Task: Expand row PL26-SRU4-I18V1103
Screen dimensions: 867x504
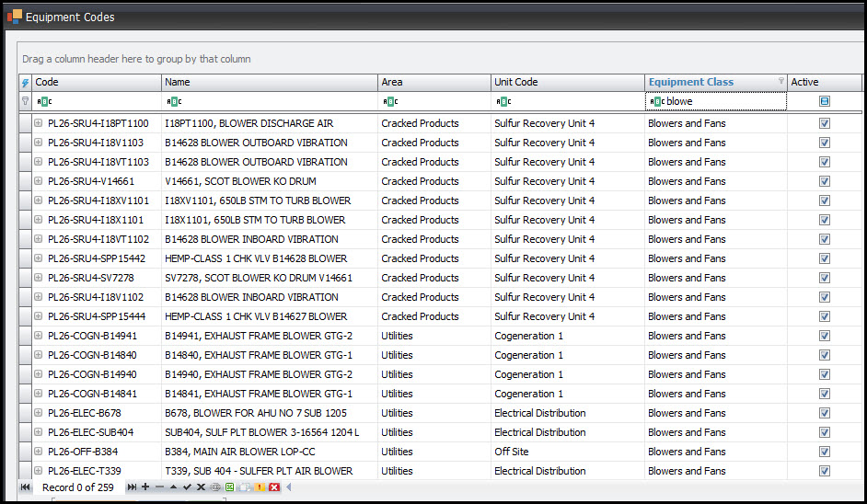Action: pyautogui.click(x=38, y=142)
